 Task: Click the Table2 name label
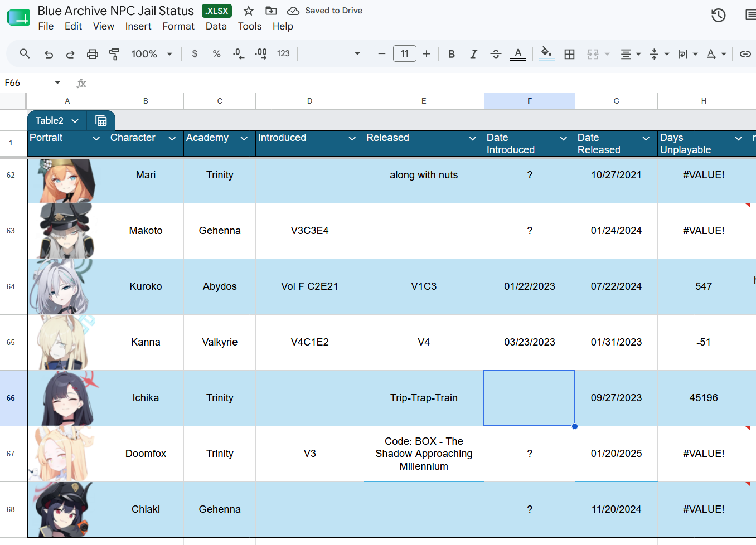point(50,120)
